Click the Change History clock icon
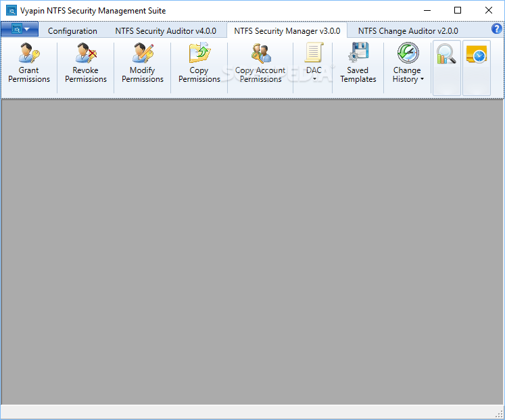This screenshot has height=420, width=505. pyautogui.click(x=408, y=53)
